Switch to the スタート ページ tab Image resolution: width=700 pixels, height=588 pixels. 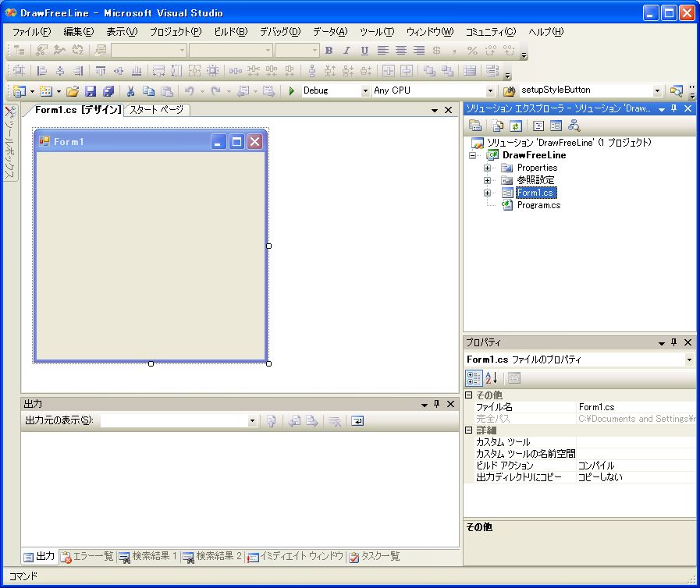tap(156, 110)
